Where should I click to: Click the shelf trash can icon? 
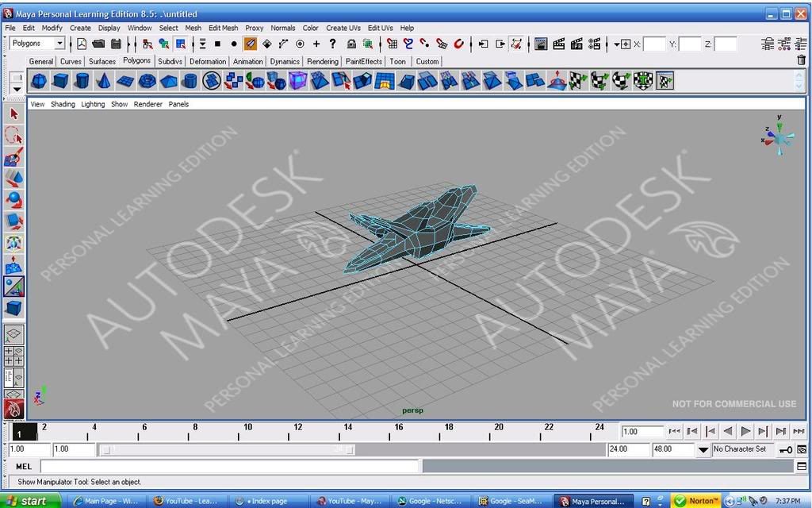click(801, 60)
